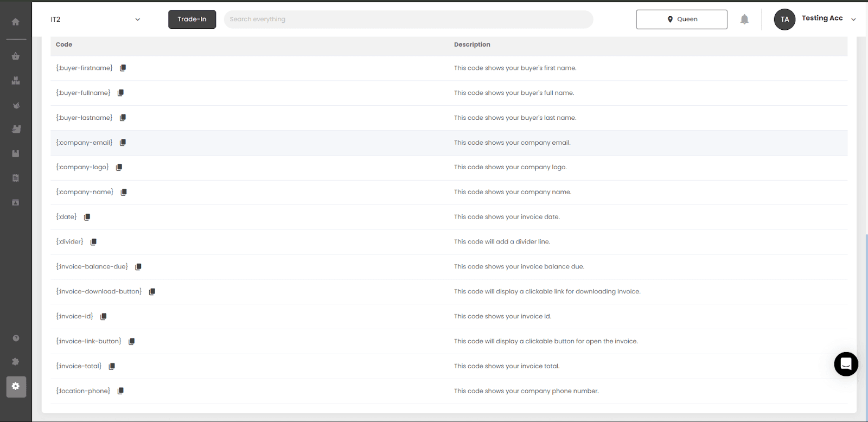
Task: Copy the {:invoice-total} code
Action: coord(112,366)
